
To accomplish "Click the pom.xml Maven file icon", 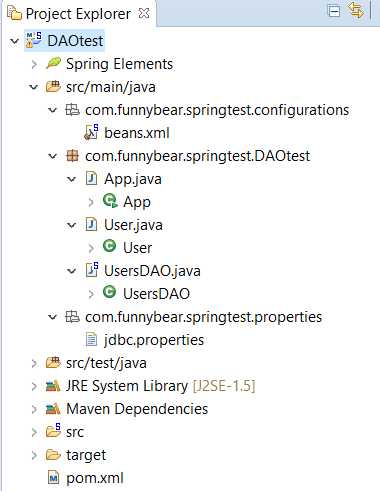I will 53,478.
